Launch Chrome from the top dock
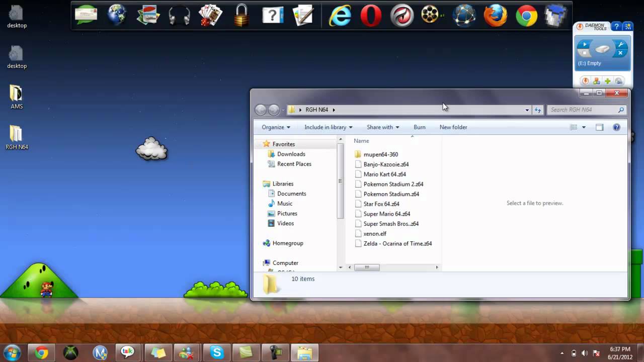 tap(526, 16)
